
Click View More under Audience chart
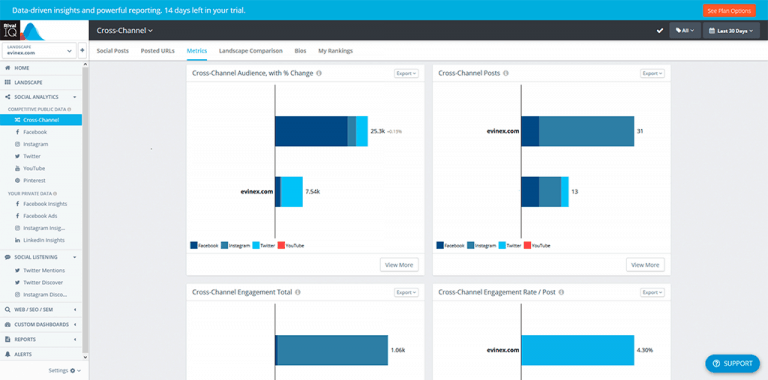click(399, 265)
